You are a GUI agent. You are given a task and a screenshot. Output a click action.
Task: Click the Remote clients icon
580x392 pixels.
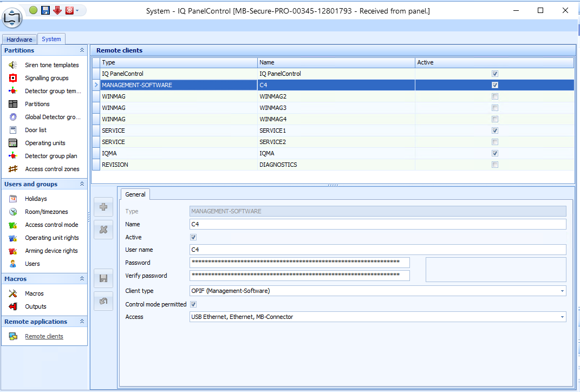click(13, 336)
